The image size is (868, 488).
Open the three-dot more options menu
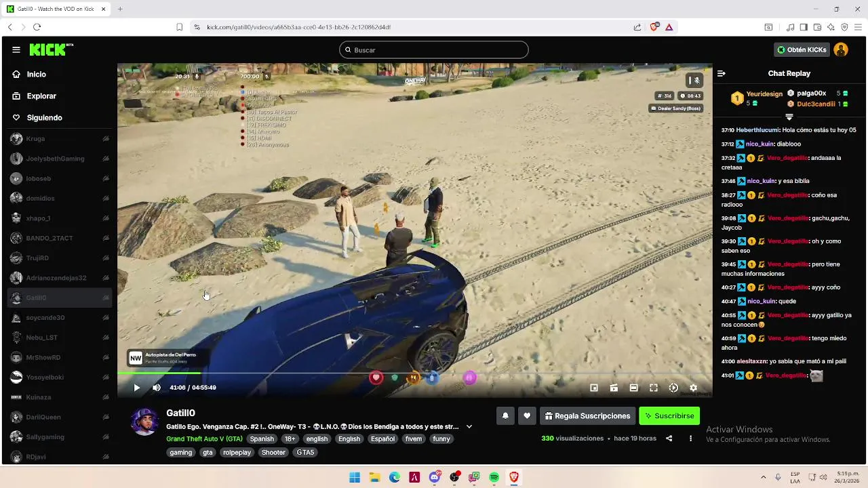[690, 439]
